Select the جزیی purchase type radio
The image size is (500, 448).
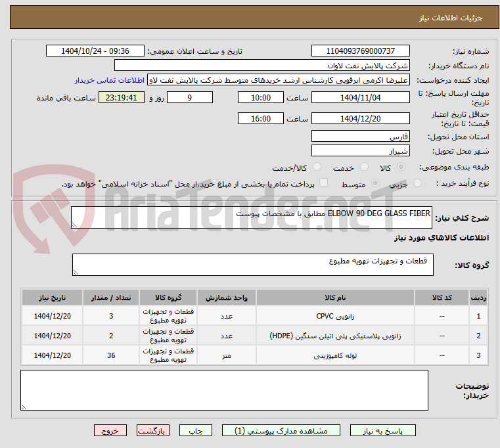[417, 183]
